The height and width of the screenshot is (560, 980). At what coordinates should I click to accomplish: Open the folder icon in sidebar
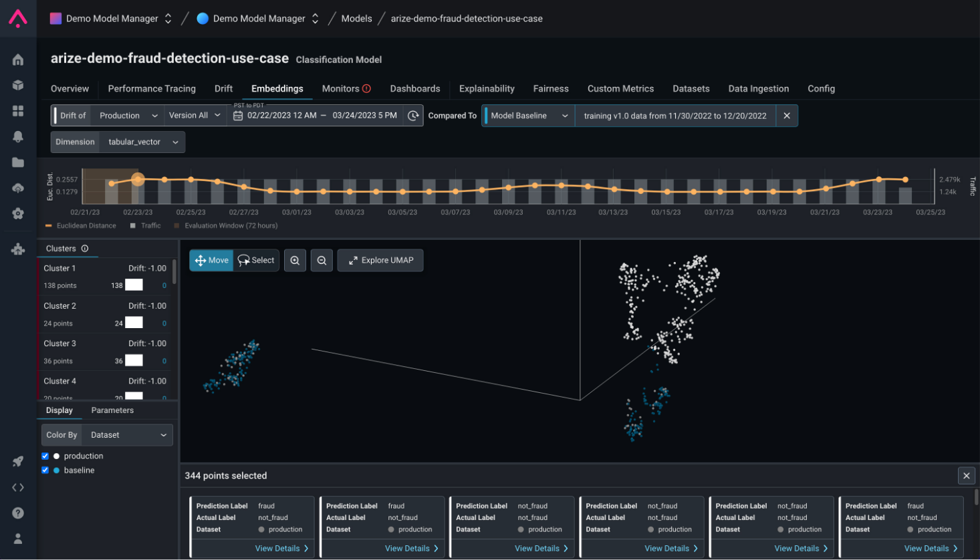coord(18,162)
